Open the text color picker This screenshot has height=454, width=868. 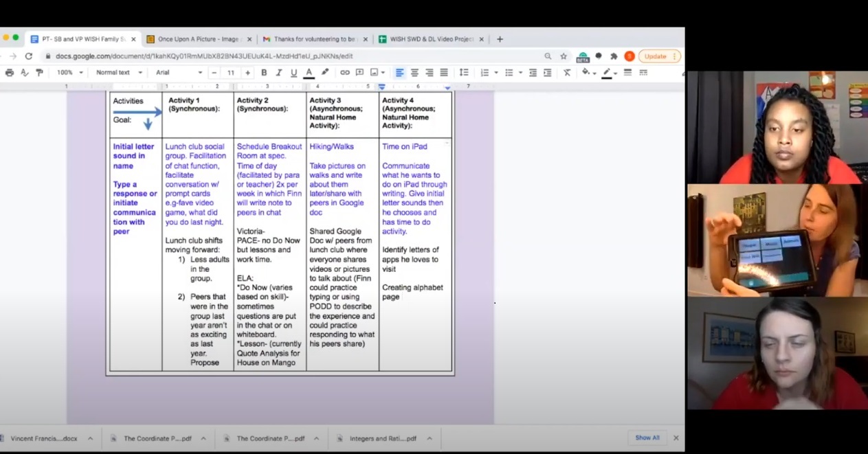(x=309, y=73)
